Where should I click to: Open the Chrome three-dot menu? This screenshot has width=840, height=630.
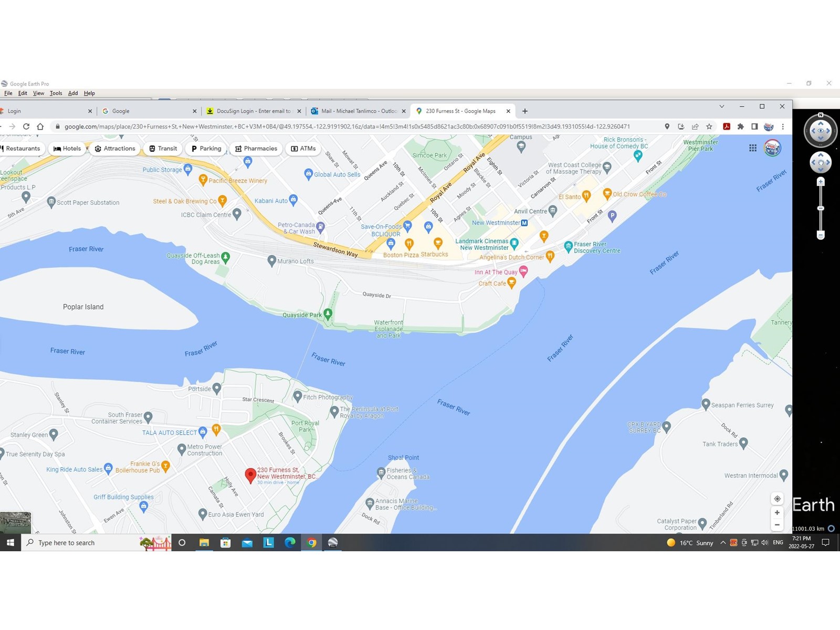pos(783,127)
